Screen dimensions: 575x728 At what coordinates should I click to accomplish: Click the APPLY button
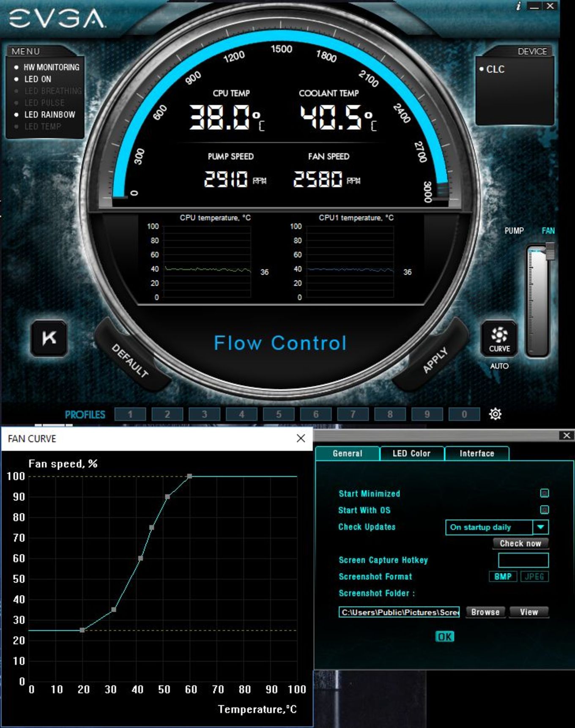[435, 360]
